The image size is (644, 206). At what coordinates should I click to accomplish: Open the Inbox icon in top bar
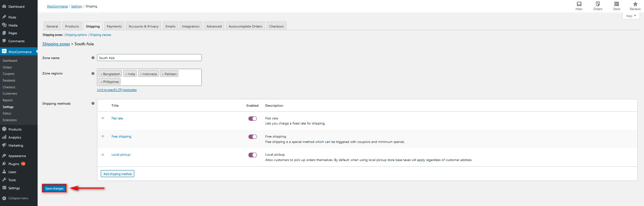click(579, 4)
